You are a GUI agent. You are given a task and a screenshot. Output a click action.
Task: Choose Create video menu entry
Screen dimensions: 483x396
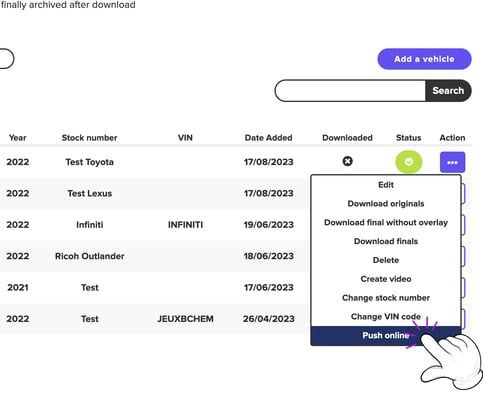coord(386,279)
